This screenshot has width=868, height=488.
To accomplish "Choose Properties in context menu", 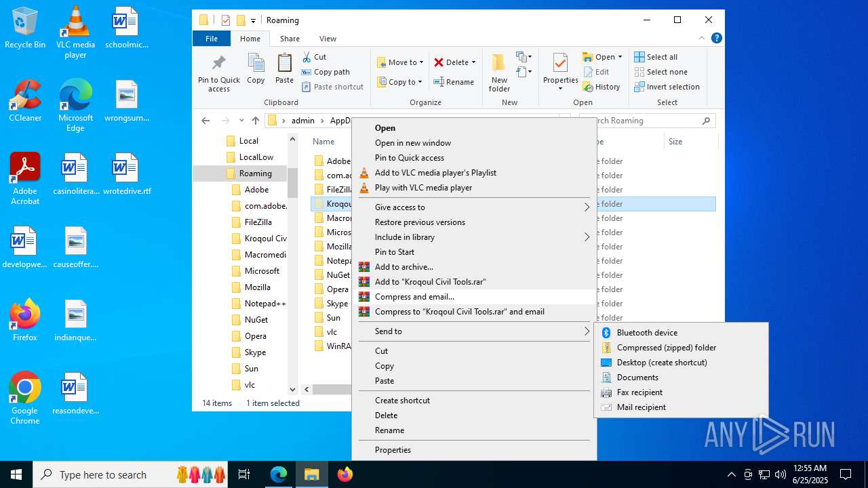I will pyautogui.click(x=474, y=450).
